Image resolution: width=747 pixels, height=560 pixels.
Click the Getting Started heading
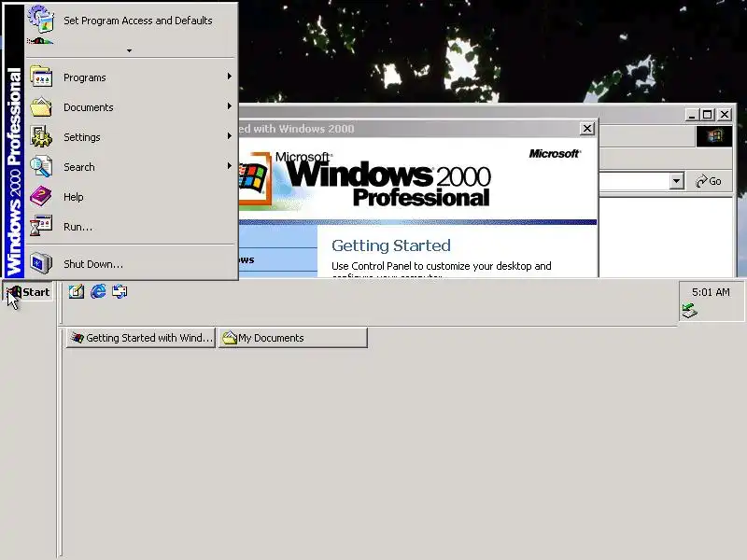click(x=391, y=245)
